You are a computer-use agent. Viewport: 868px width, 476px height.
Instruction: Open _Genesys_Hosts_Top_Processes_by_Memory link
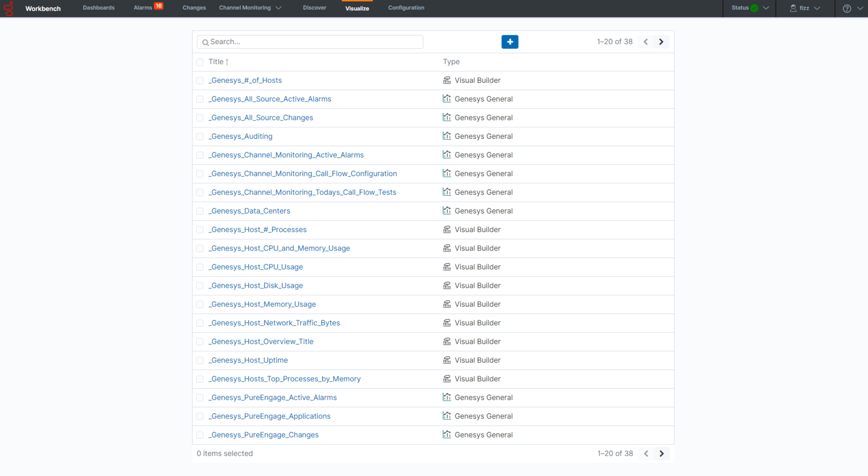click(285, 378)
